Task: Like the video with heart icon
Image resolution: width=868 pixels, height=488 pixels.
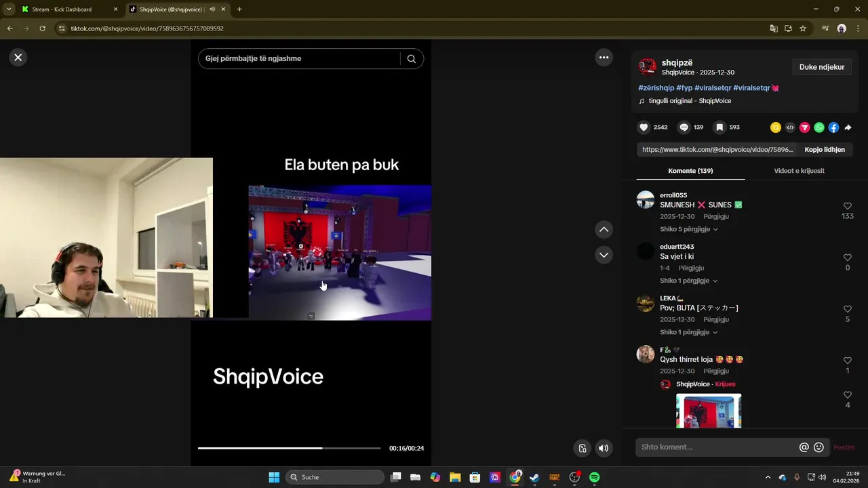Action: click(x=644, y=127)
